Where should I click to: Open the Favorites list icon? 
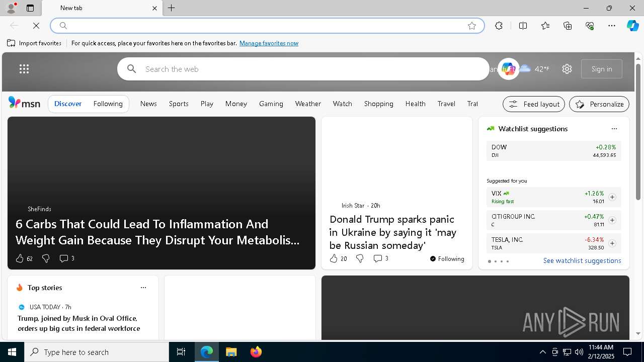tap(545, 26)
